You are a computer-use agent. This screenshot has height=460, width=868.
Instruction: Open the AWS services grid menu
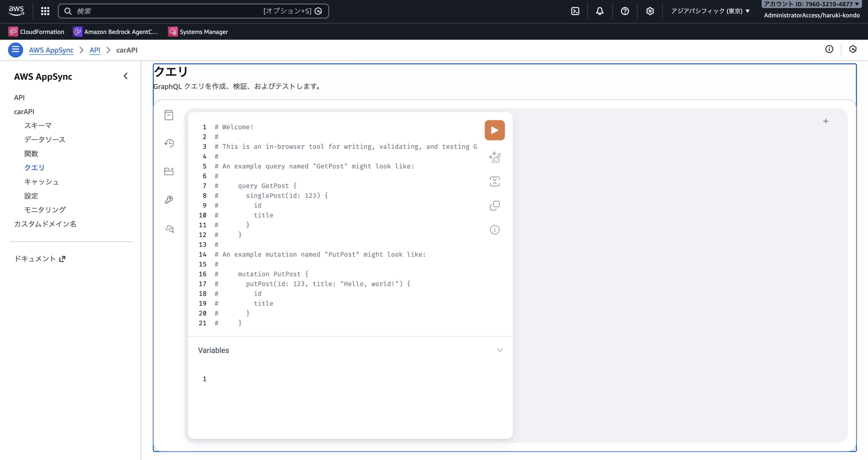tap(45, 11)
